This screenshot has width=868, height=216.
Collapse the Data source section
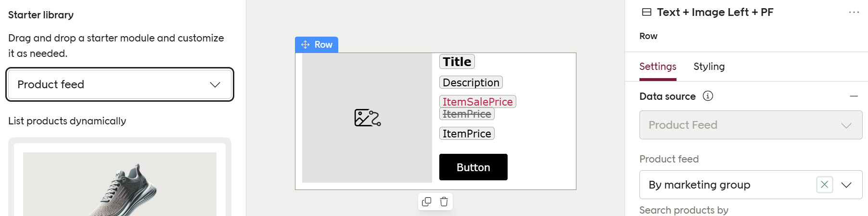[854, 96]
